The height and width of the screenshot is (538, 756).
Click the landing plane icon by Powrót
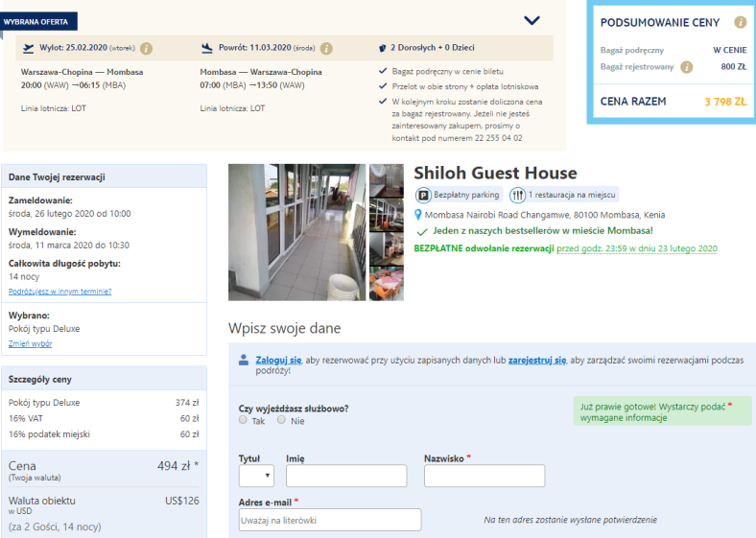pyautogui.click(x=207, y=48)
